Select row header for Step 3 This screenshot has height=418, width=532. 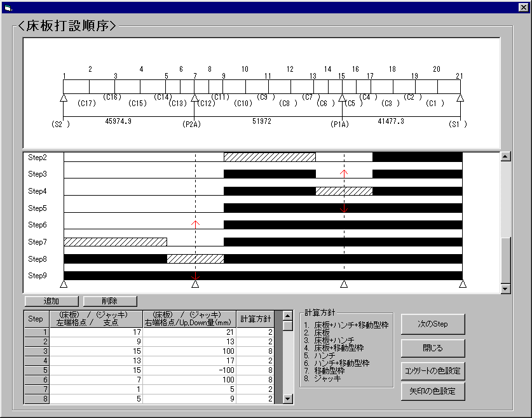(x=37, y=351)
